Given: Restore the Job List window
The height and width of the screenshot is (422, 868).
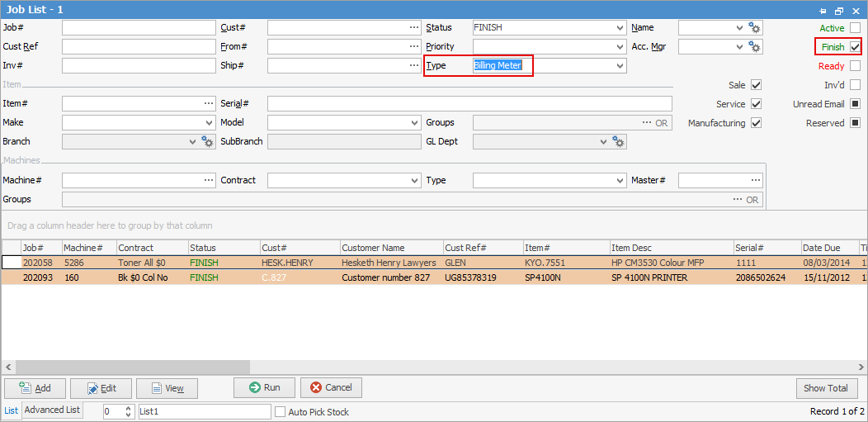Looking at the screenshot, I should tap(839, 10).
